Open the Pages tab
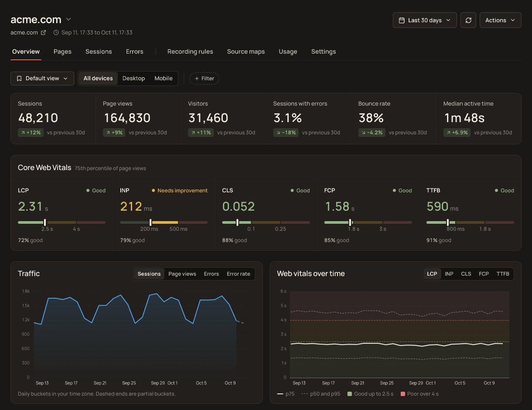Image resolution: width=532 pixels, height=410 pixels. 62,51
